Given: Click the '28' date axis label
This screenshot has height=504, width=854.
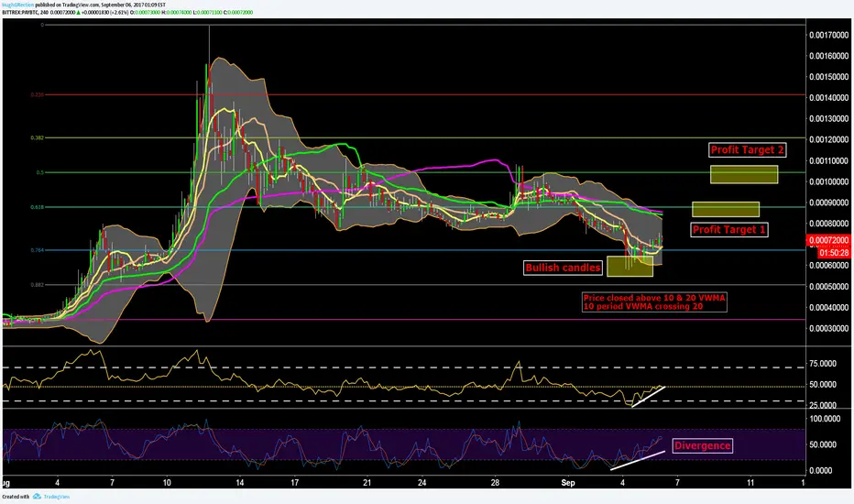Looking at the screenshot, I should [495, 483].
